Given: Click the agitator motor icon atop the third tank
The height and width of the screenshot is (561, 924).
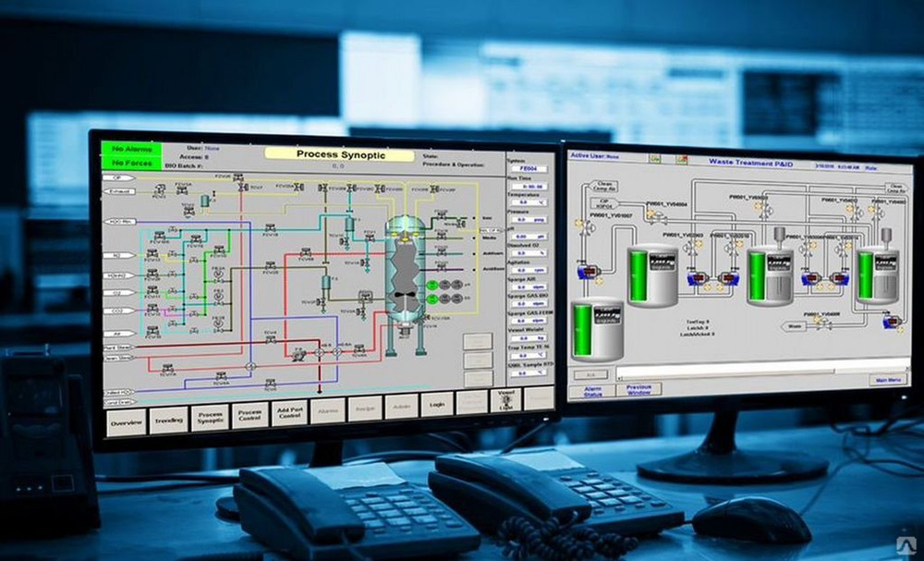Looking at the screenshot, I should (778, 232).
